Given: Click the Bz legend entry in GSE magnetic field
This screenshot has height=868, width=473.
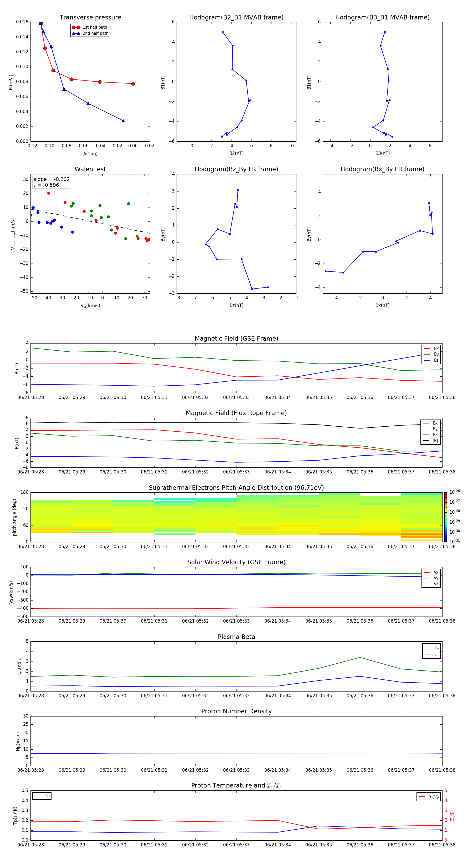Looking at the screenshot, I should 431,361.
